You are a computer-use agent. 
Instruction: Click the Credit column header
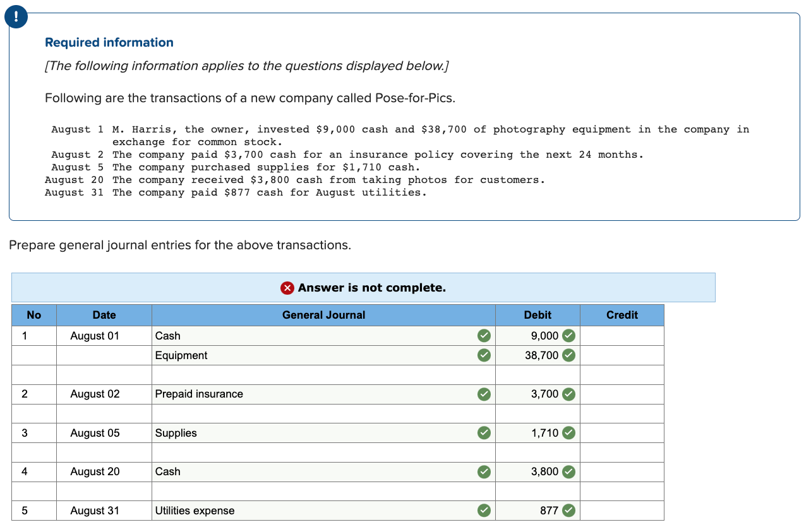coord(622,315)
